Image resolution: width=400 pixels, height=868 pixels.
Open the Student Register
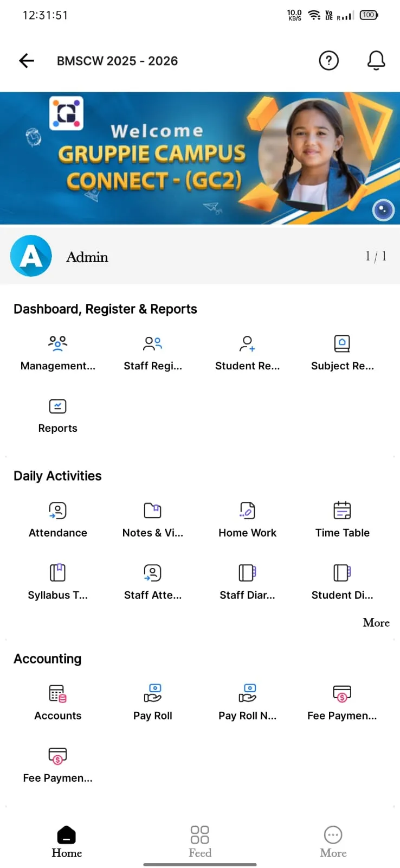tap(248, 353)
